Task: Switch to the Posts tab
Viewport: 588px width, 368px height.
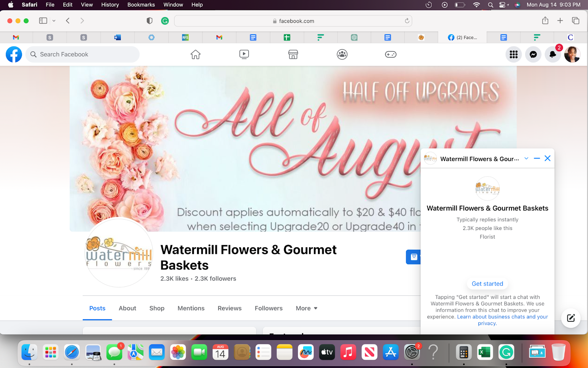Action: click(97, 308)
